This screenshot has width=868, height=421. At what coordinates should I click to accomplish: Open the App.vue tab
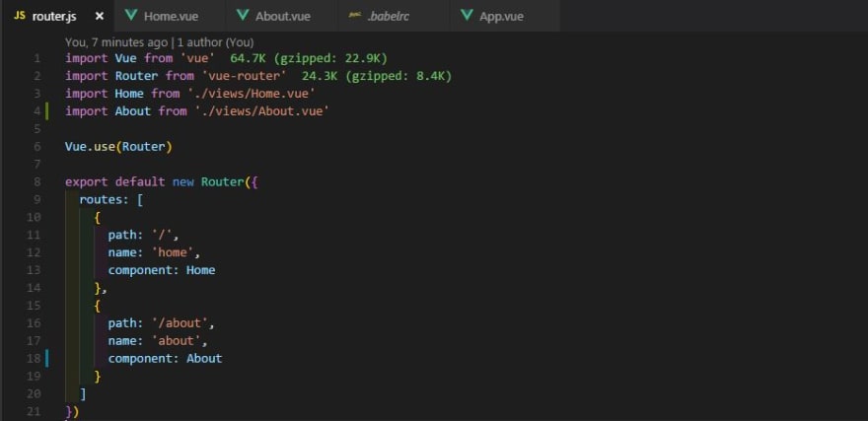tap(504, 16)
